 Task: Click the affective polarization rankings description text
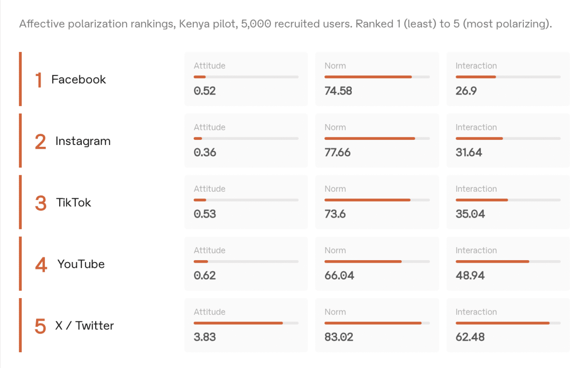(x=285, y=24)
